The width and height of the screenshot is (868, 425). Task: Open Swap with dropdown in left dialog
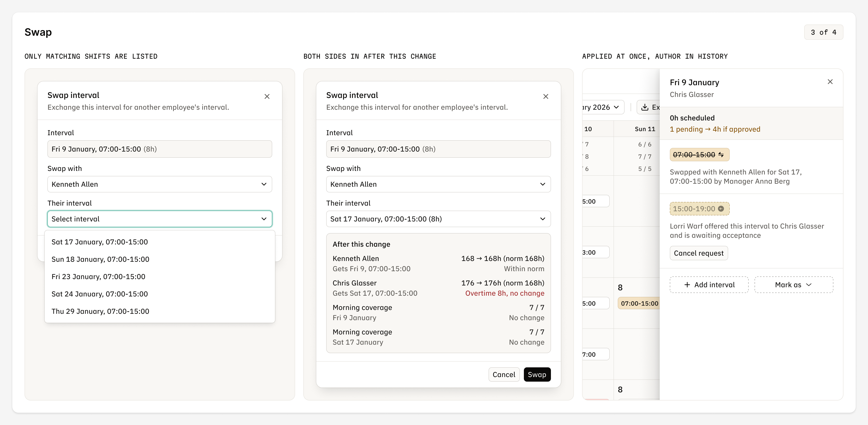coord(160,184)
